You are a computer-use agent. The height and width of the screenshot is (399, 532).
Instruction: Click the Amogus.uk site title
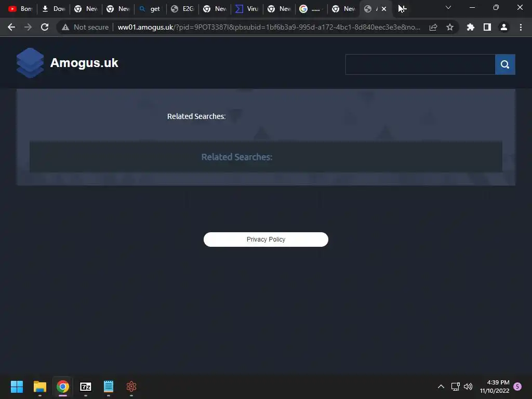(84, 63)
